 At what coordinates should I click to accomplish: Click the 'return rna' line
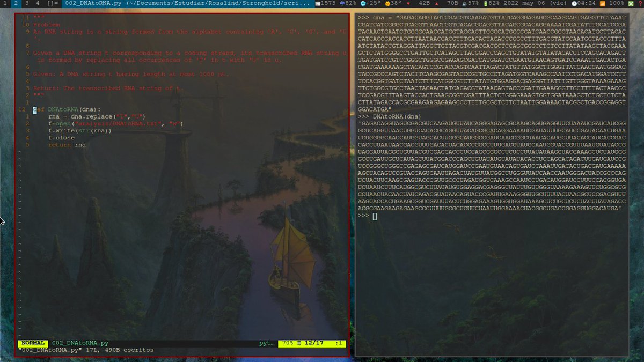pos(67,144)
